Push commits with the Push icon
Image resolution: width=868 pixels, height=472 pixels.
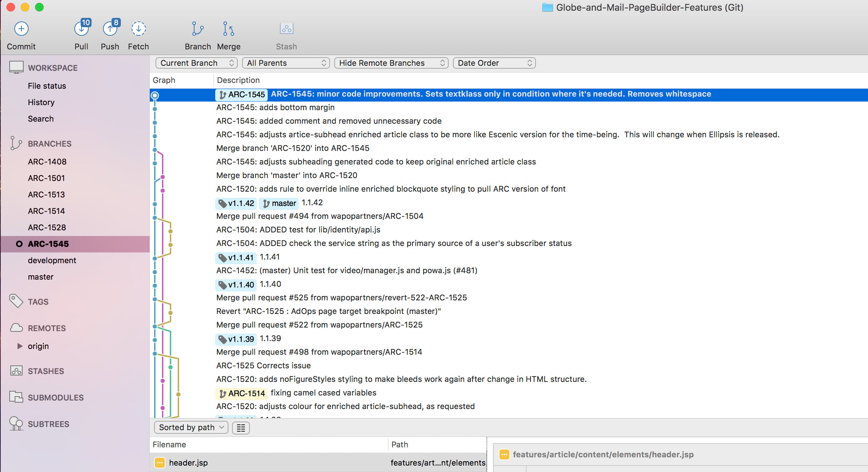[110, 29]
